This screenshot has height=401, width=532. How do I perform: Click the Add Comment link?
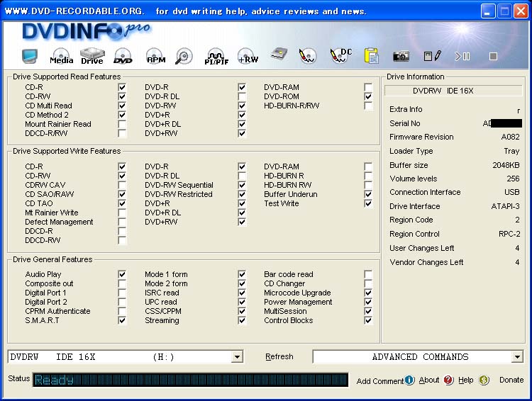(379, 381)
